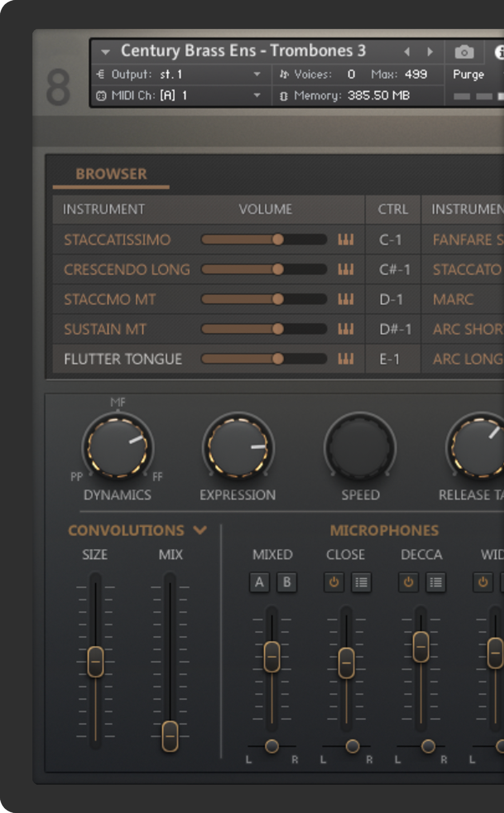Select Mixed microphone option A
Image resolution: width=504 pixels, height=813 pixels.
tap(259, 582)
